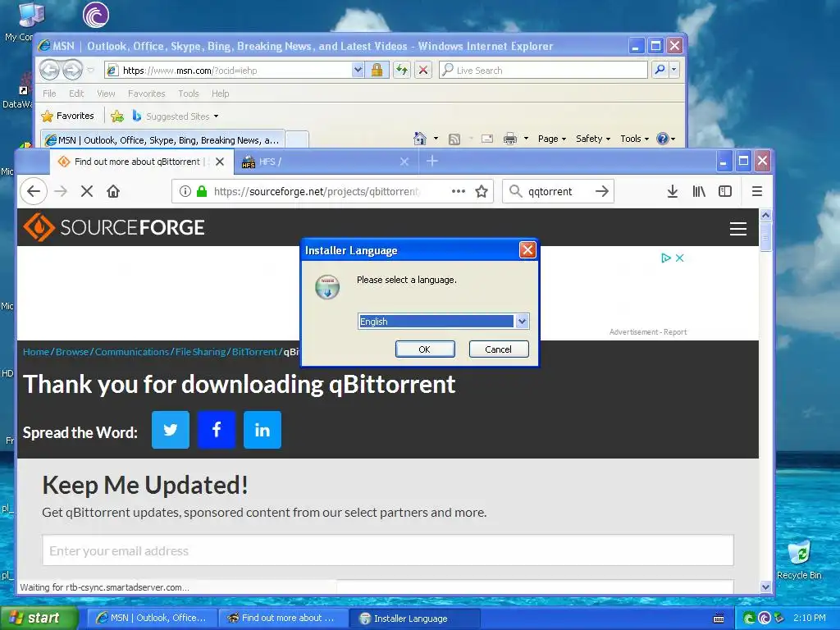Click the Advertisement - Report link
Image resolution: width=840 pixels, height=630 pixels.
(x=648, y=332)
